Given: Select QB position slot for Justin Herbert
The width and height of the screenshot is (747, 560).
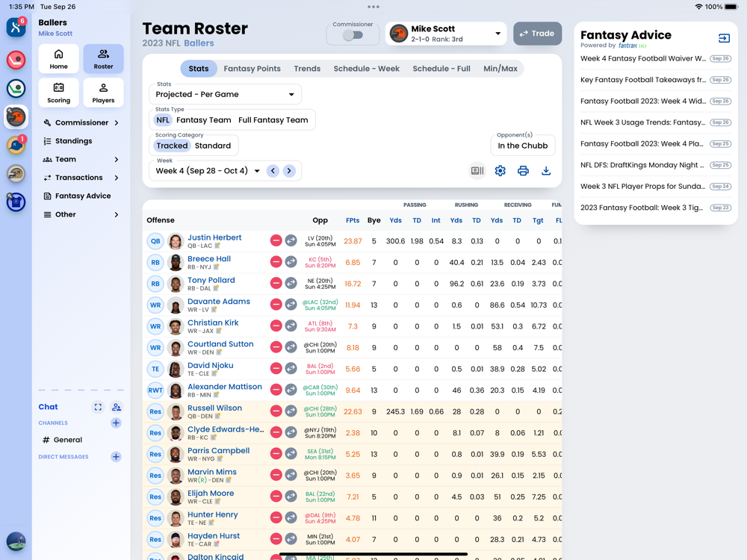Looking at the screenshot, I should pyautogui.click(x=155, y=241).
